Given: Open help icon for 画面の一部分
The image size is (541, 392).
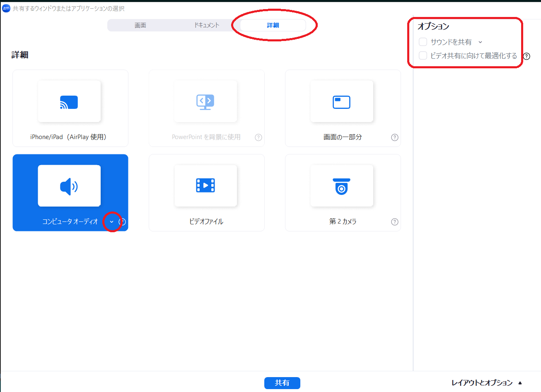Looking at the screenshot, I should coord(395,137).
